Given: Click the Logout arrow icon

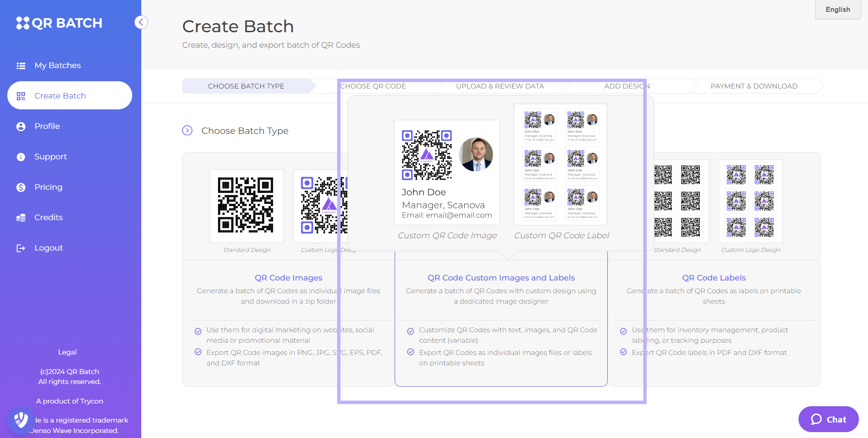Looking at the screenshot, I should (x=21, y=248).
